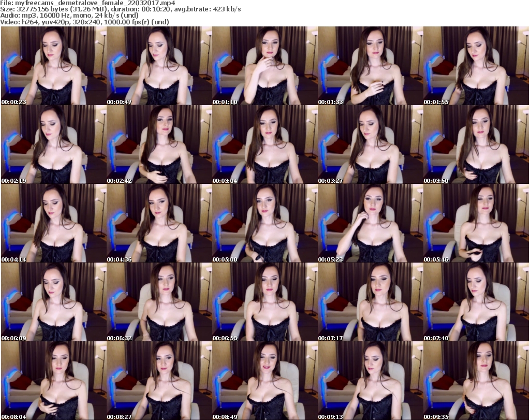
Task: Click the 'Video: h264, yuv420p' info line
Action: [x=84, y=22]
